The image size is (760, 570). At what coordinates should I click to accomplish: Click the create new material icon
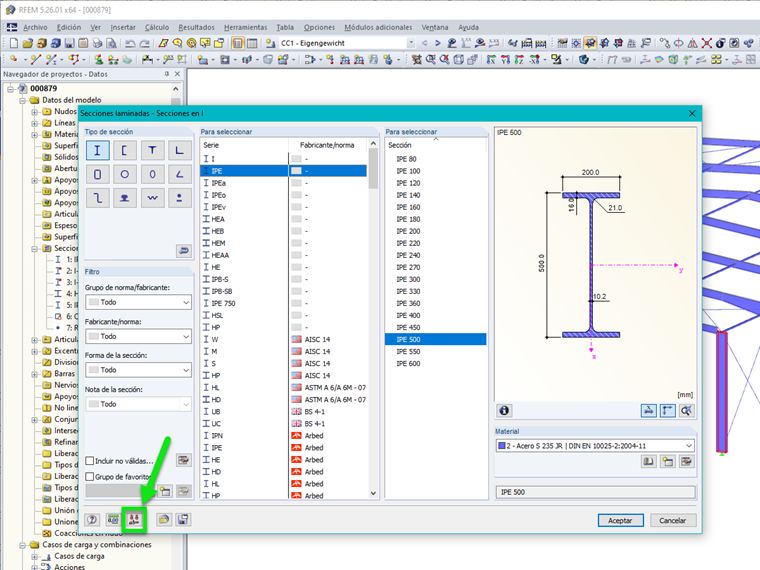click(668, 461)
